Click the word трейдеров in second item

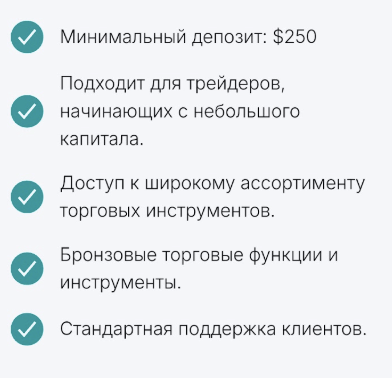coord(236,84)
